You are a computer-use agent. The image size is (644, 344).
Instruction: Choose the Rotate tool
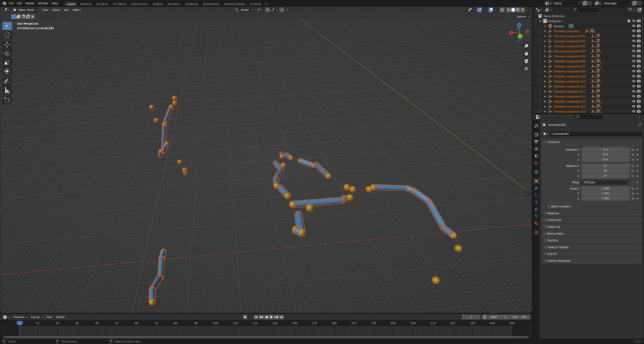pyautogui.click(x=7, y=53)
